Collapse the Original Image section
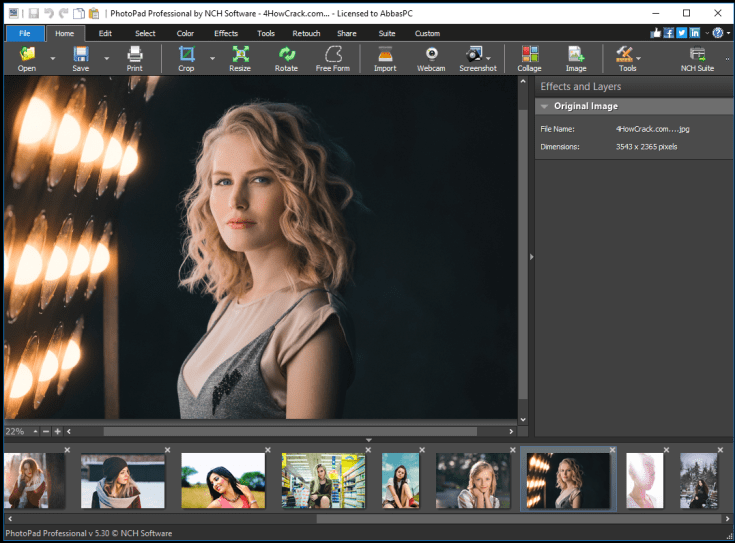 tap(544, 106)
